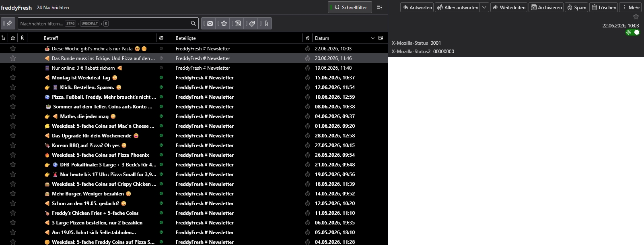Screen dimensions: 644x245
Task: Star the 'Am 19.05. lohnt sich Selbstabholen' message
Action: pos(13,232)
